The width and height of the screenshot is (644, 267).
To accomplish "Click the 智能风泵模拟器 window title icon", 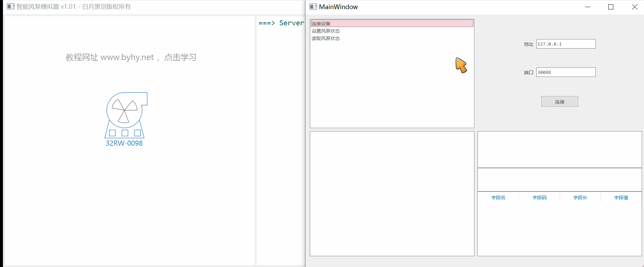I will coord(10,6).
